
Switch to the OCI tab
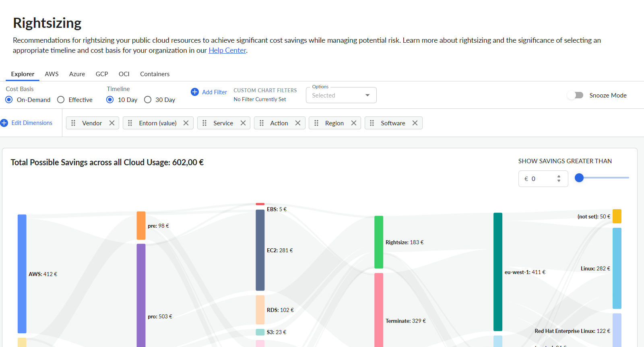tap(124, 74)
